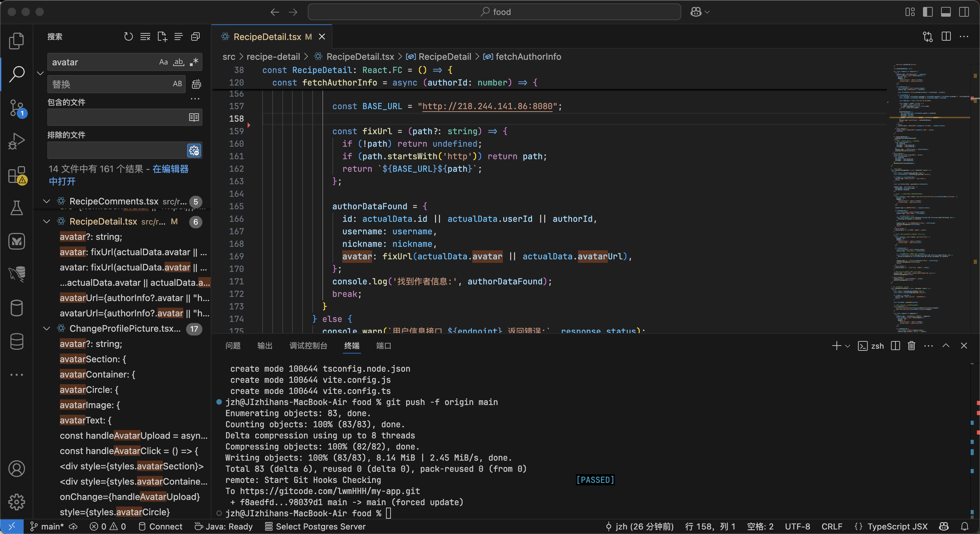This screenshot has width=980, height=534.
Task: Collapse ChangeProfilePicture.tsx result group
Action: [x=47, y=329]
